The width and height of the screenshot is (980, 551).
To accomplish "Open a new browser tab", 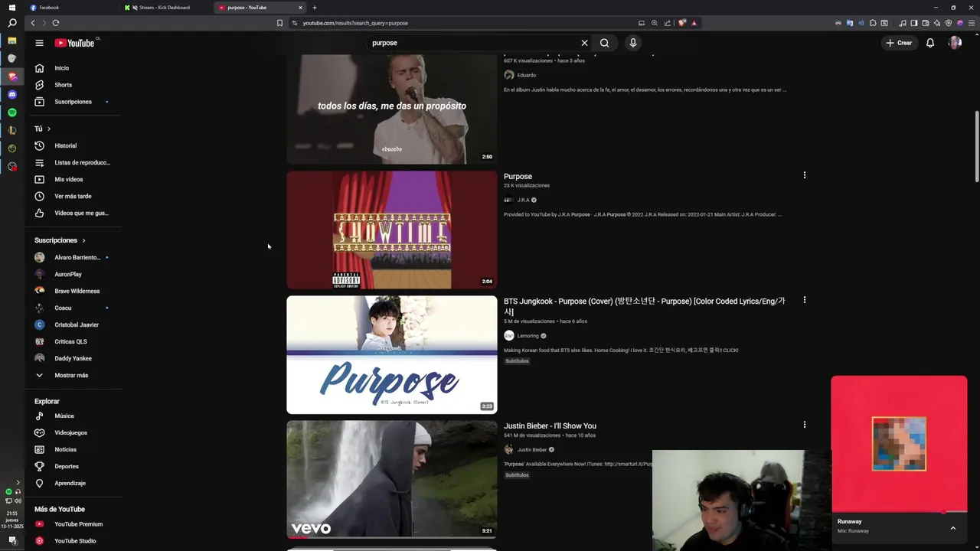I will (315, 8).
